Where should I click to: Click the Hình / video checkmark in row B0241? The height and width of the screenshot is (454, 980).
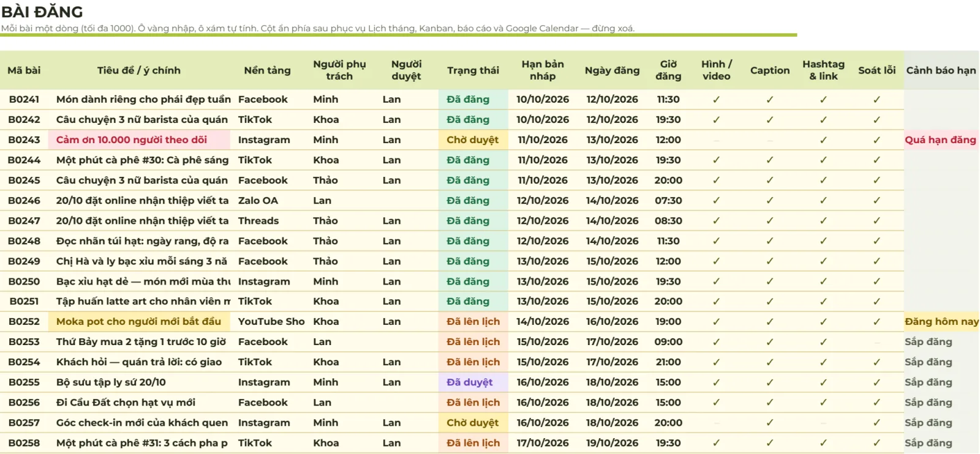click(716, 99)
